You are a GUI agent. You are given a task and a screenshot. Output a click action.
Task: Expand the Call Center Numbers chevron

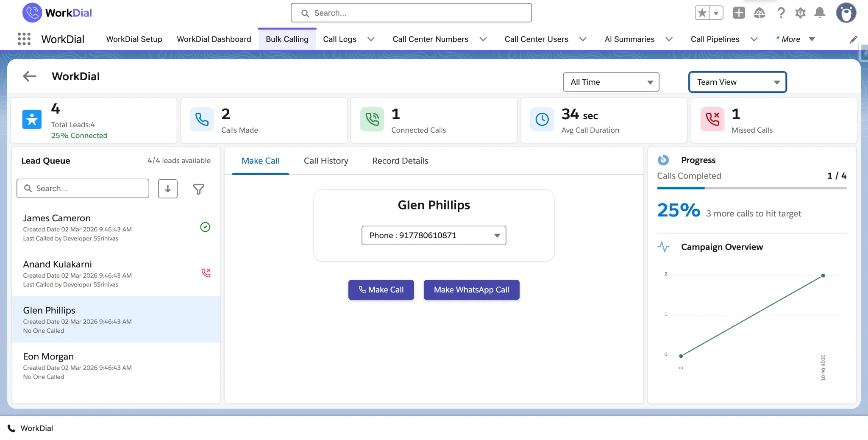click(483, 39)
